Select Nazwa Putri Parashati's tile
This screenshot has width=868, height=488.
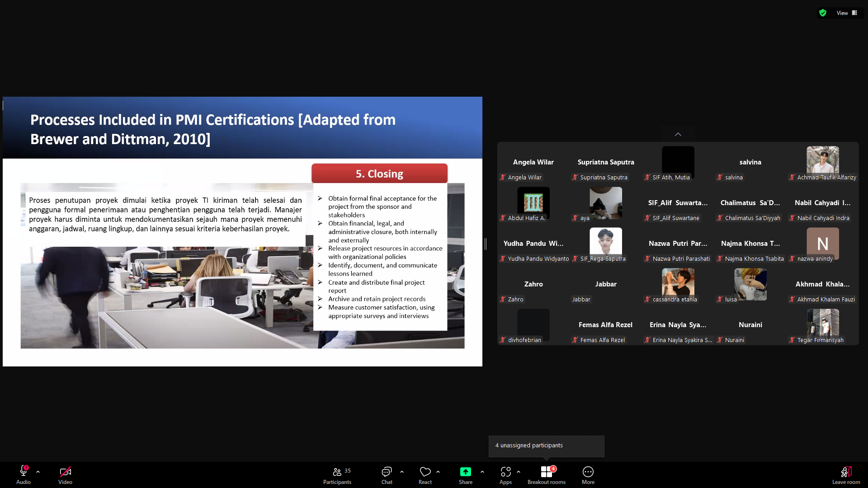(x=678, y=244)
